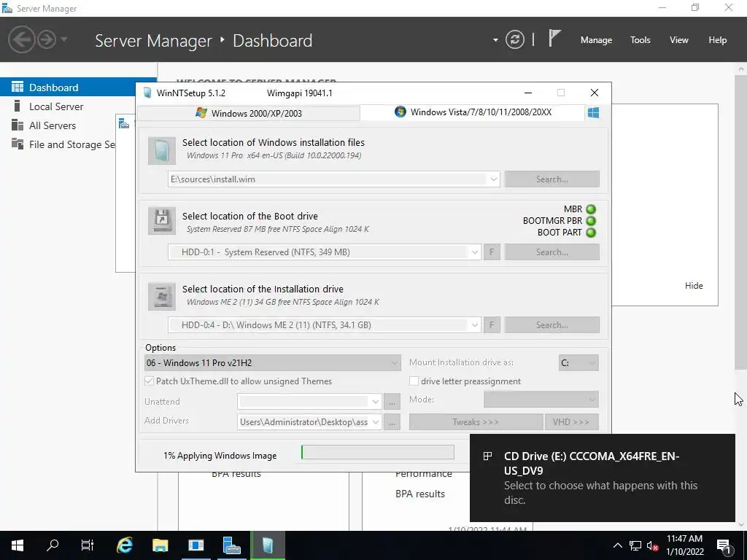The image size is (747, 560).
Task: Click the Server Manager refresh icon
Action: (x=515, y=39)
